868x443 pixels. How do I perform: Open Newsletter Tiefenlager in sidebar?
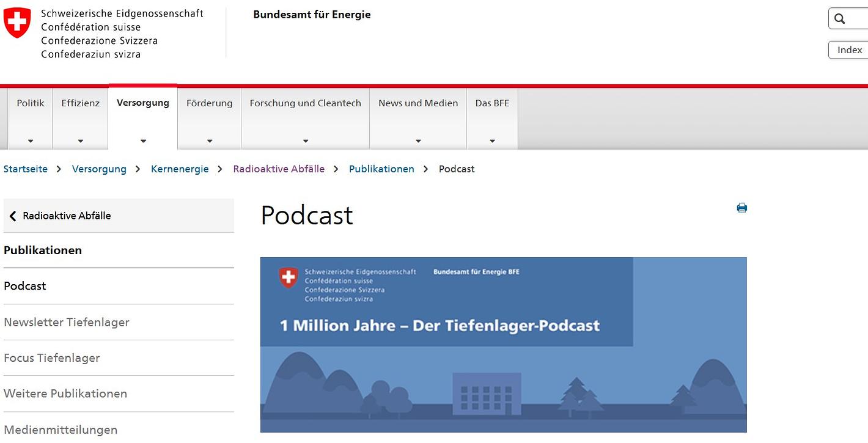(67, 322)
